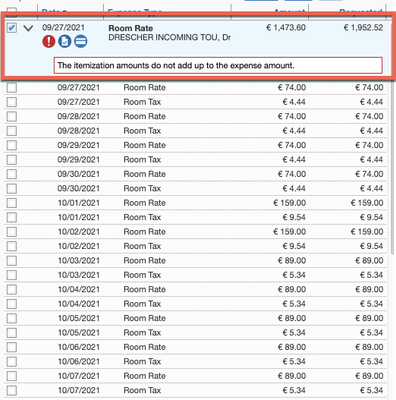Viewport: 396px width, 400px height.
Task: Check the 10/07/2021 Room Tax checkbox
Action: pos(12,390)
